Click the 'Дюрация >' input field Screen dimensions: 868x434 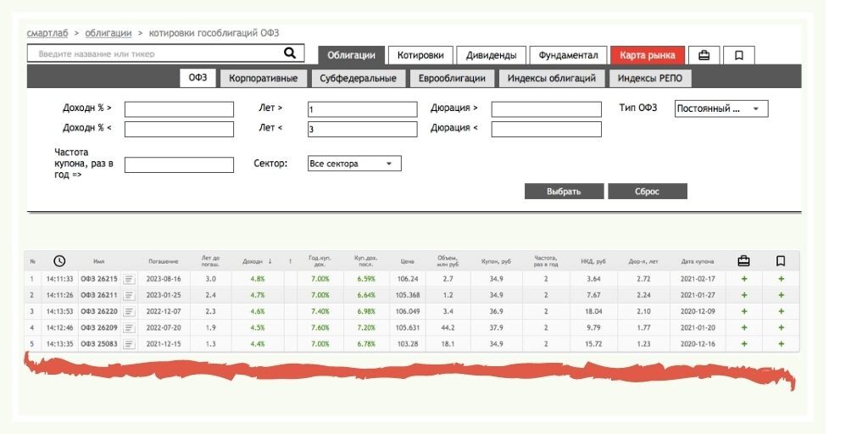[547, 109]
